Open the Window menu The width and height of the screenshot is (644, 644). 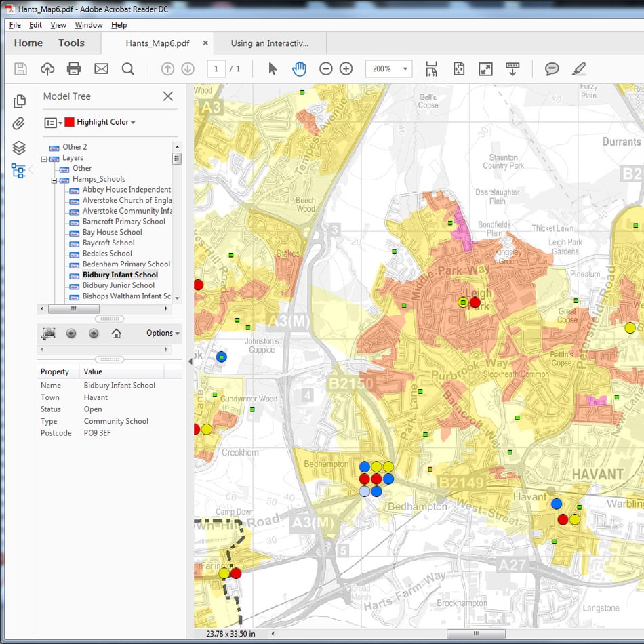tap(88, 25)
